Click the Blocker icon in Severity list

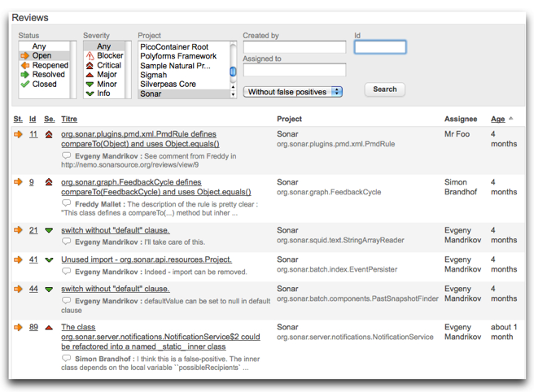(90, 56)
